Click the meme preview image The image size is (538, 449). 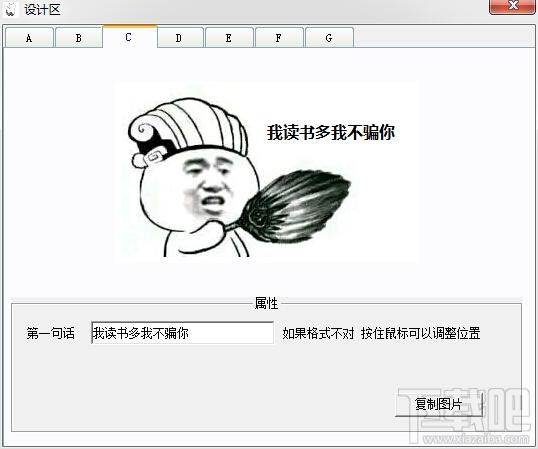tap(266, 172)
